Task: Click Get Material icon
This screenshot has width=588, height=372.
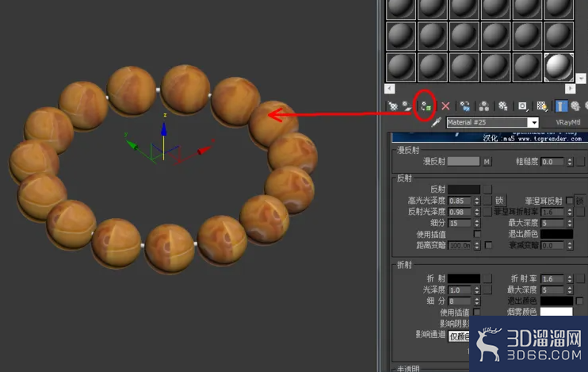Action: (392, 106)
